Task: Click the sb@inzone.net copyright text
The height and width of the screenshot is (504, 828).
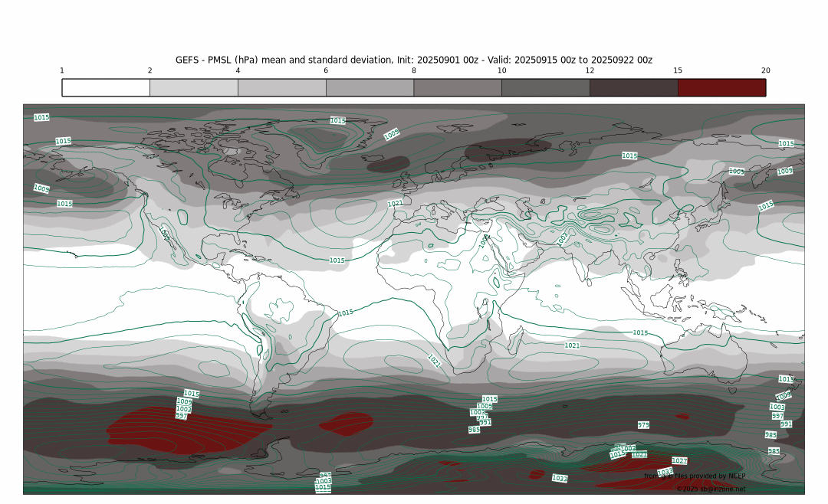Action: pos(711,489)
